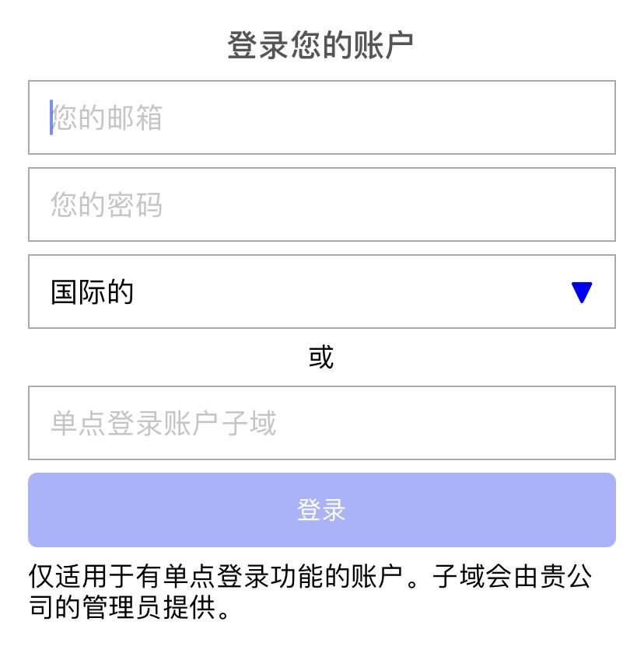The height and width of the screenshot is (646, 644).
Task: Submit the form with the purple 登录 button
Action: pos(321,510)
